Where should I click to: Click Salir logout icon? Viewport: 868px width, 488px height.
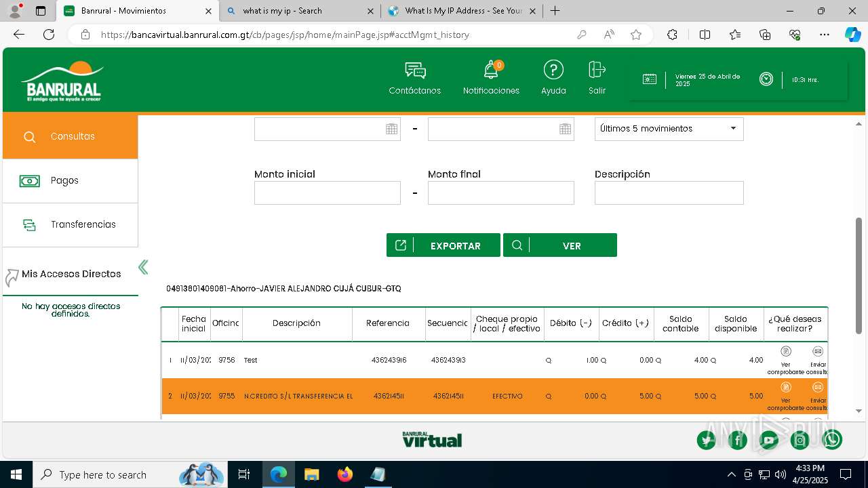(597, 70)
